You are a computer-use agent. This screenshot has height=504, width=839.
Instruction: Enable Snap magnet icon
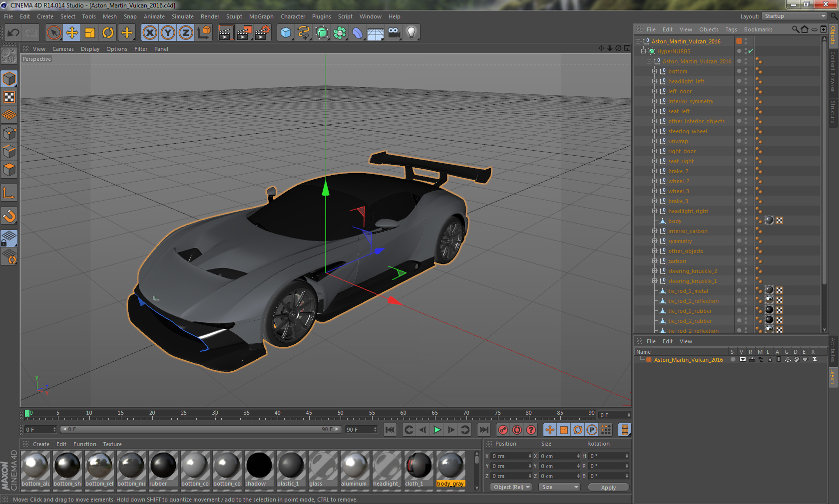tap(9, 216)
